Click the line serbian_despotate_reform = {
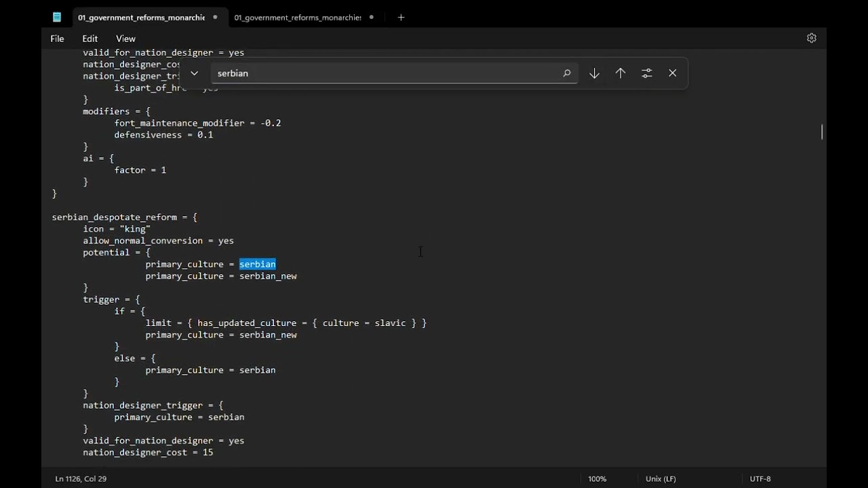The width and height of the screenshot is (868, 488). [125, 218]
